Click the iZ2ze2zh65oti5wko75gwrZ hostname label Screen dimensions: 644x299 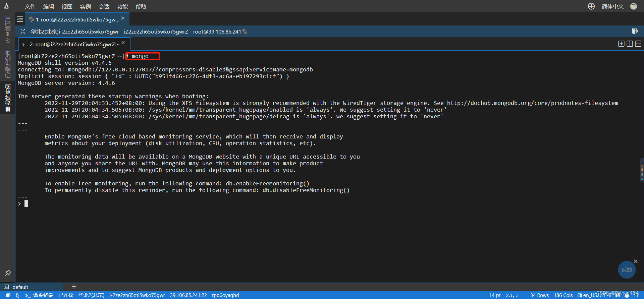coord(156,32)
